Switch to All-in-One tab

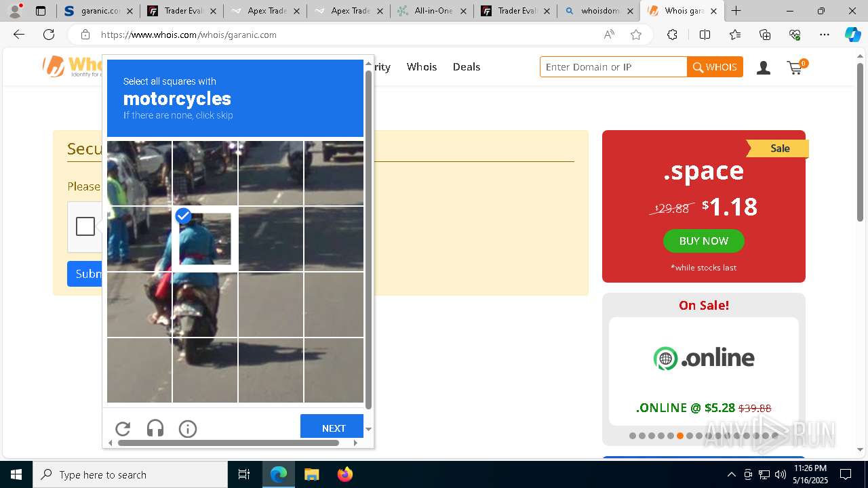click(x=432, y=11)
